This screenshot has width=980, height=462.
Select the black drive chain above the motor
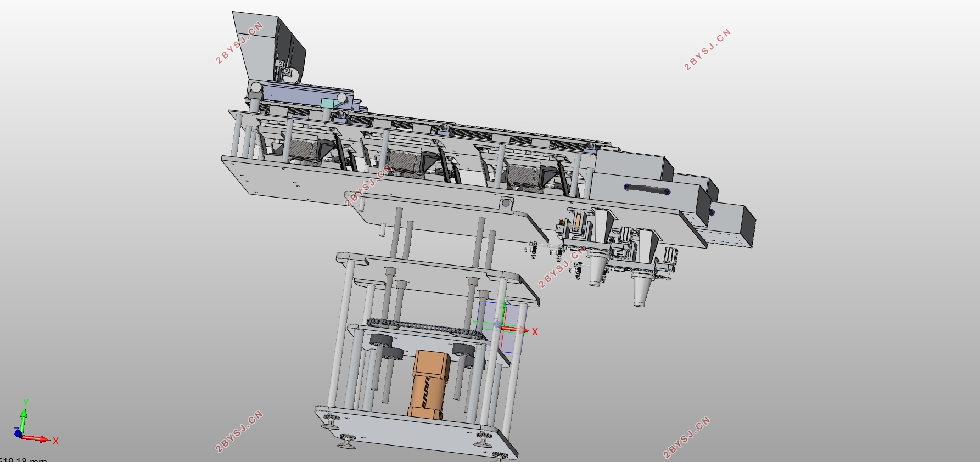[426, 327]
